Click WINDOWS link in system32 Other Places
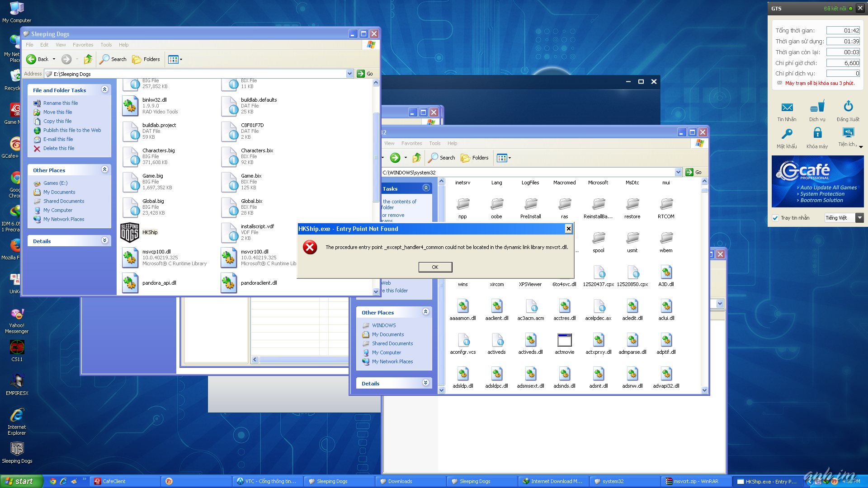This screenshot has width=868, height=488. pyautogui.click(x=384, y=325)
